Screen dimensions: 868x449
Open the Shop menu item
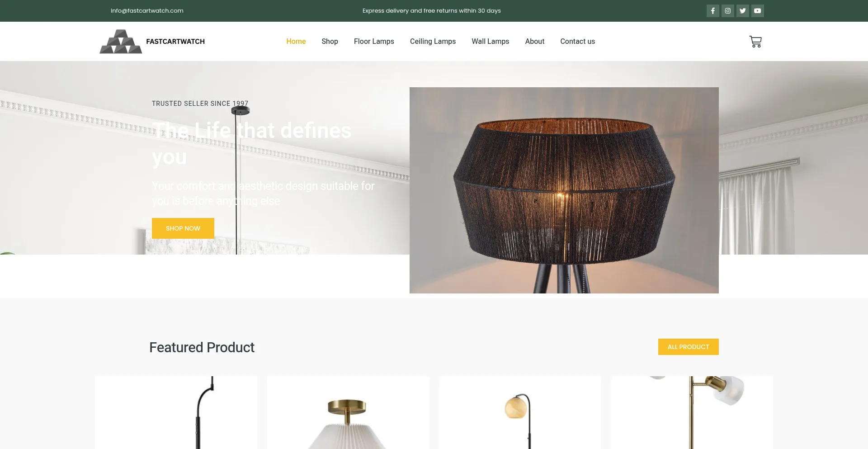(330, 41)
